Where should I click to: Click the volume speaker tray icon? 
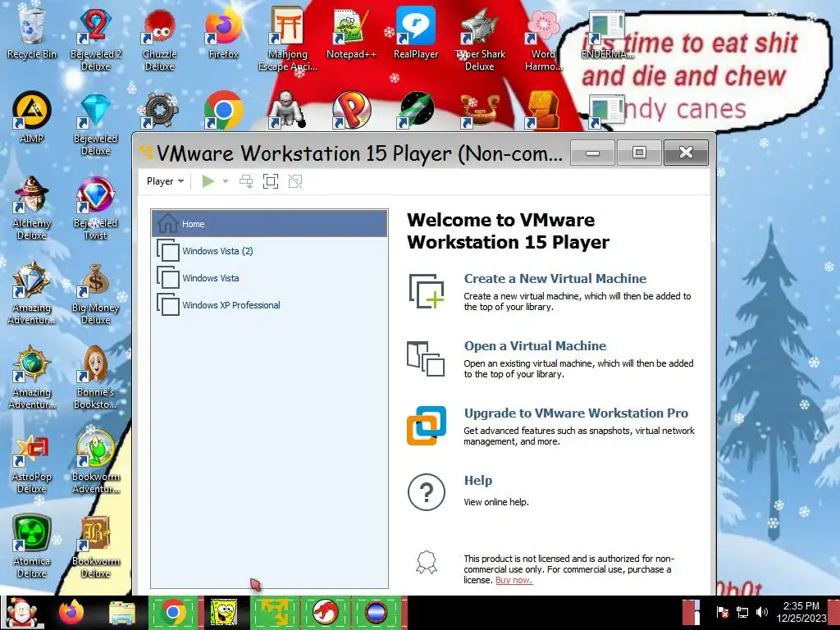click(762, 612)
